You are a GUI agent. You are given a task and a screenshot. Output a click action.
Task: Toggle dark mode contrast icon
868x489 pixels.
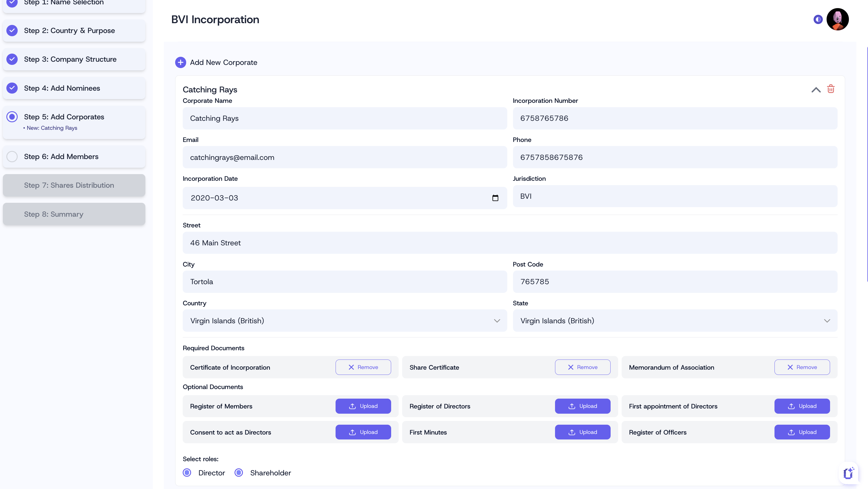point(818,20)
